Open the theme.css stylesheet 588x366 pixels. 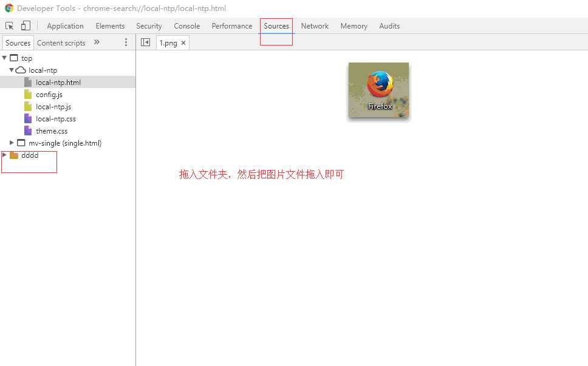pyautogui.click(x=67, y=130)
